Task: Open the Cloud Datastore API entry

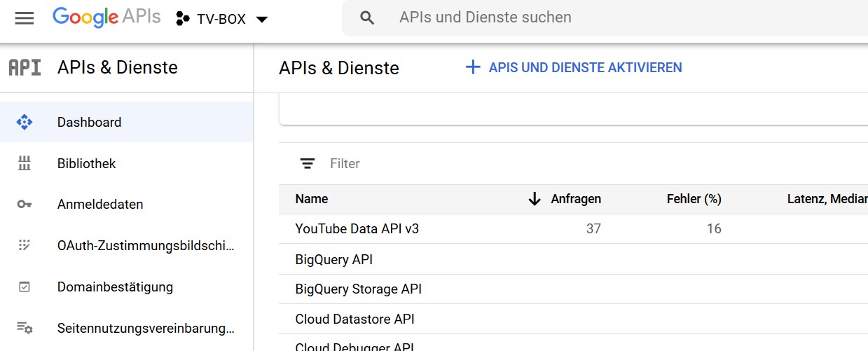Action: (355, 319)
